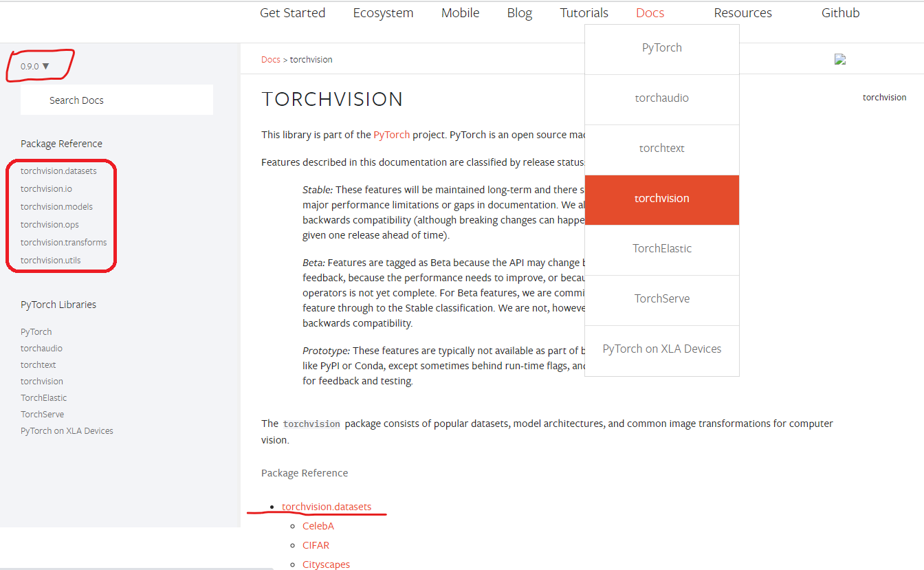Open TorchServe under PyTorch Libraries sidebar
This screenshot has height=570, width=924.
pyautogui.click(x=42, y=415)
